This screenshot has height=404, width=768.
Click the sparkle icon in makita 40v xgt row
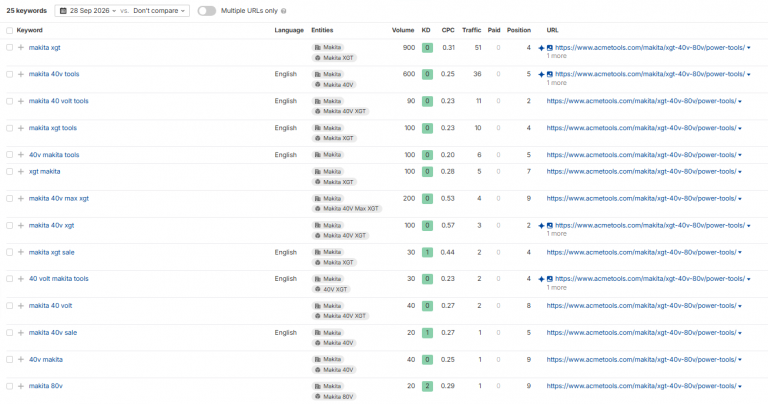(541, 226)
